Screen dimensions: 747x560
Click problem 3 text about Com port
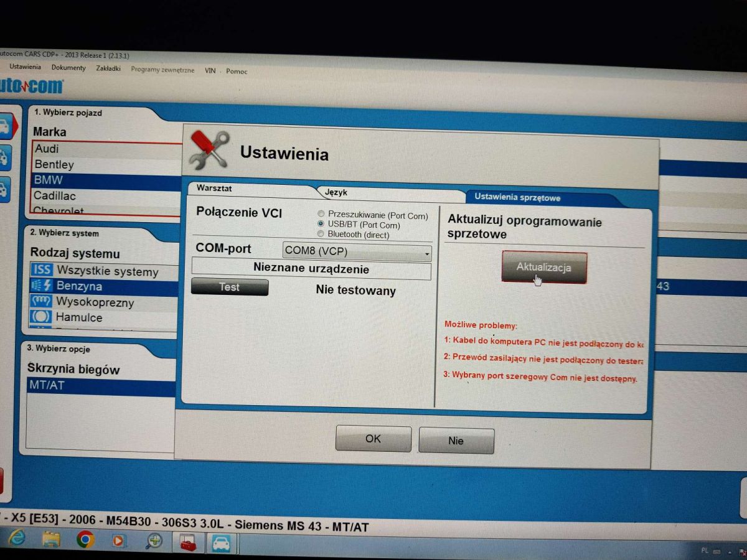pos(540,376)
